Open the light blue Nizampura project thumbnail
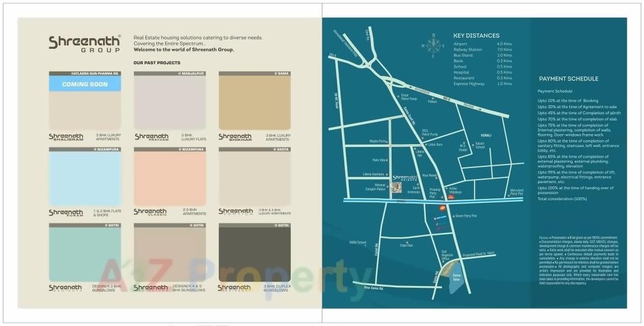Image resolution: width=644 pixels, height=326 pixels. click(85, 178)
